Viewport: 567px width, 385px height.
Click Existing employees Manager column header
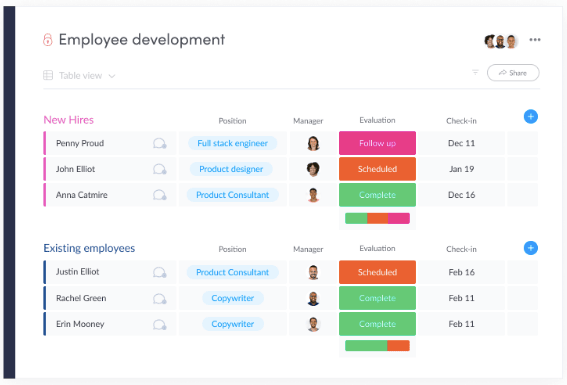click(308, 249)
